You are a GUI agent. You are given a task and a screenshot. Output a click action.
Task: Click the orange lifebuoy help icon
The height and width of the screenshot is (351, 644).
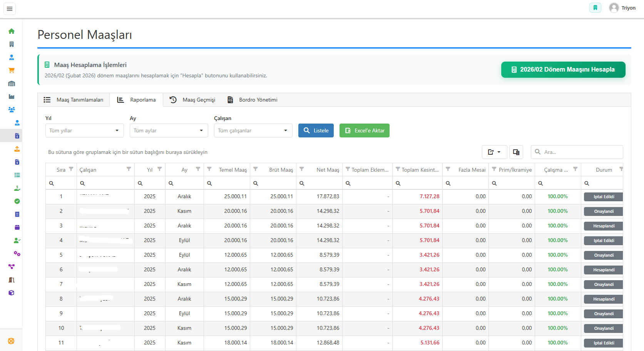(11, 341)
